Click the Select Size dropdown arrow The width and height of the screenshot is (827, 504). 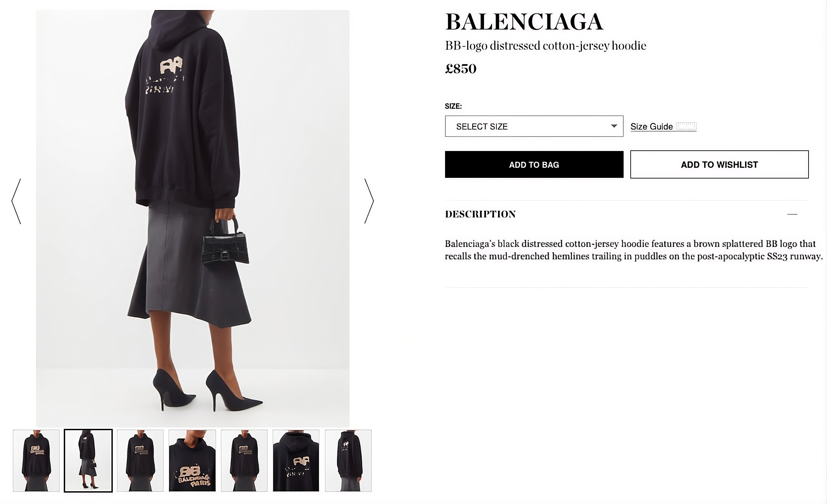614,126
